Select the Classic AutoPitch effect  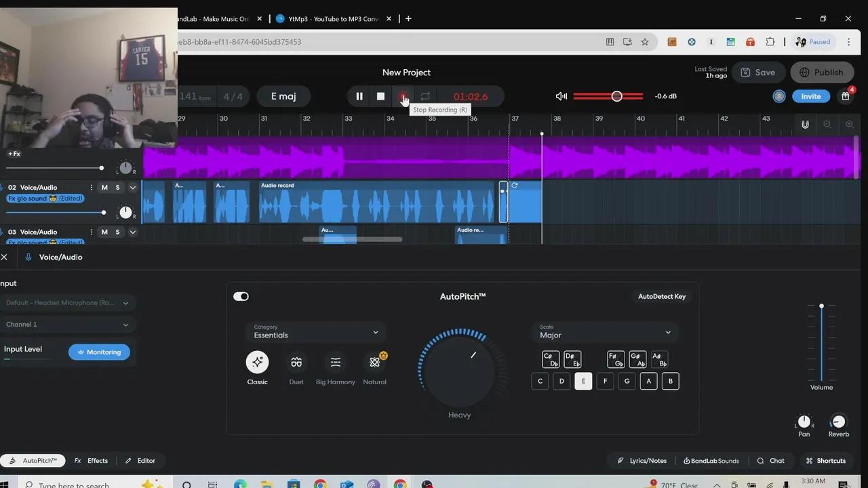[257, 362]
